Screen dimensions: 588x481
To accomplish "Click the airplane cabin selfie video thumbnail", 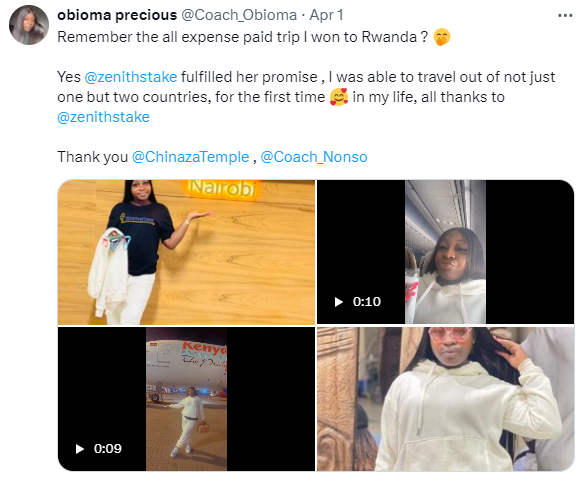I will tap(446, 252).
